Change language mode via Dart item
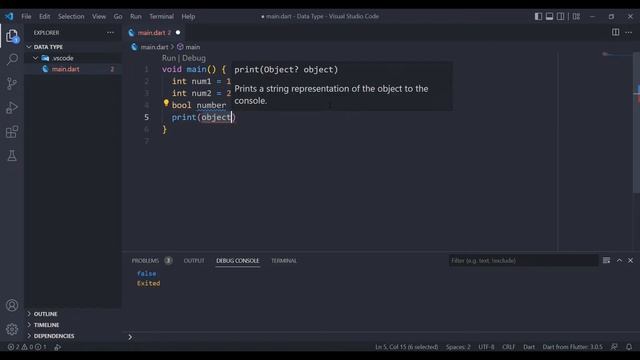 point(529,347)
